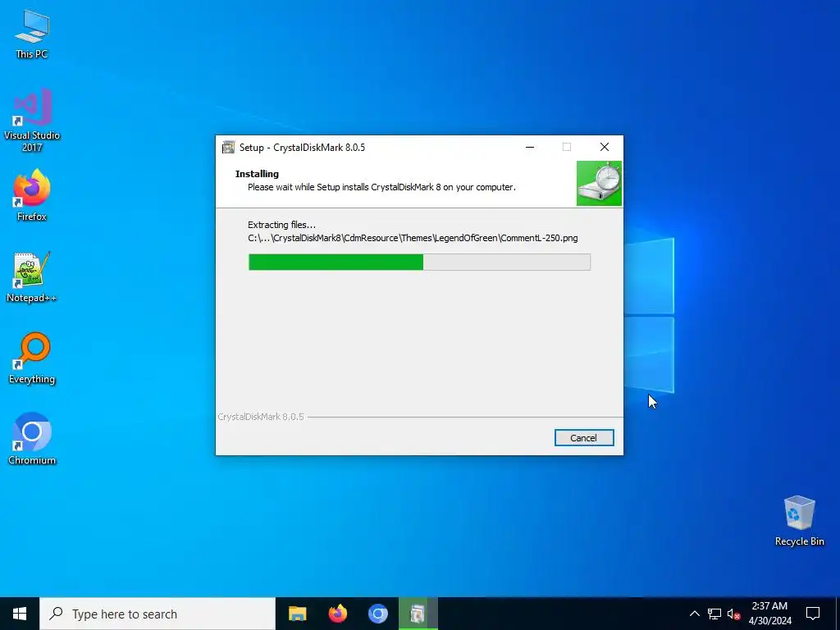Click the search magnifier icon in taskbar
The image size is (840, 630).
point(57,614)
